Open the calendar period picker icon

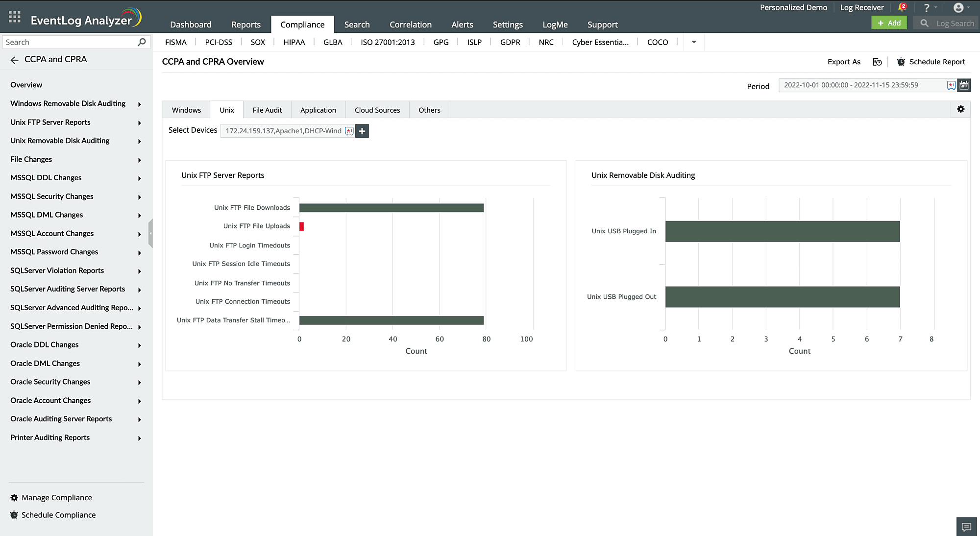pyautogui.click(x=964, y=85)
